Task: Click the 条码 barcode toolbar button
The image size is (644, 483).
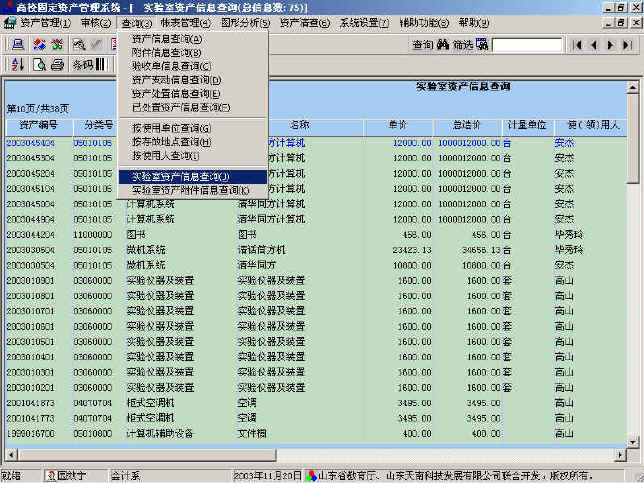Action: (x=82, y=65)
